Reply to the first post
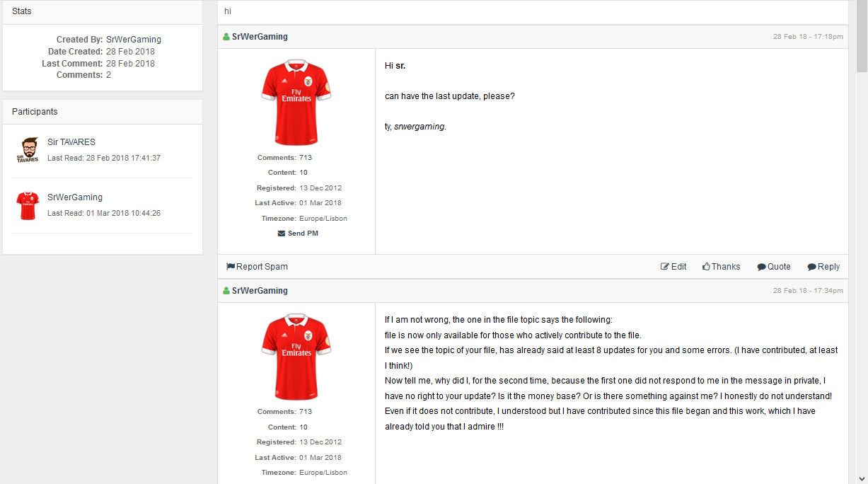868x484 pixels. click(x=823, y=267)
